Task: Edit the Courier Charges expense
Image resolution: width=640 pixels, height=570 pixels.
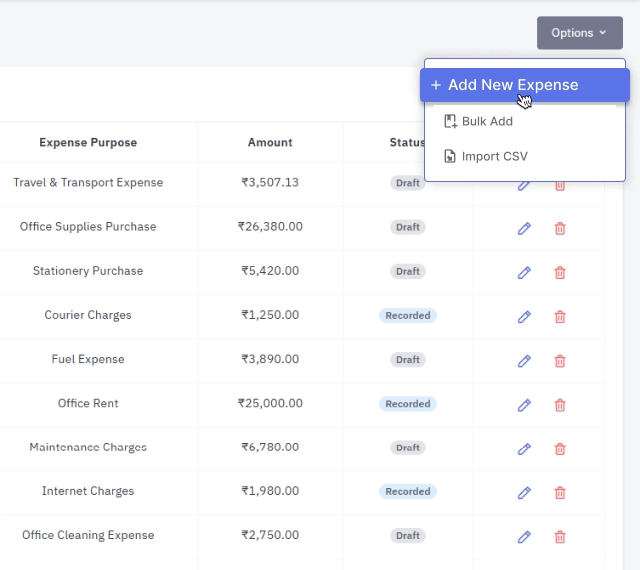Action: tap(524, 316)
